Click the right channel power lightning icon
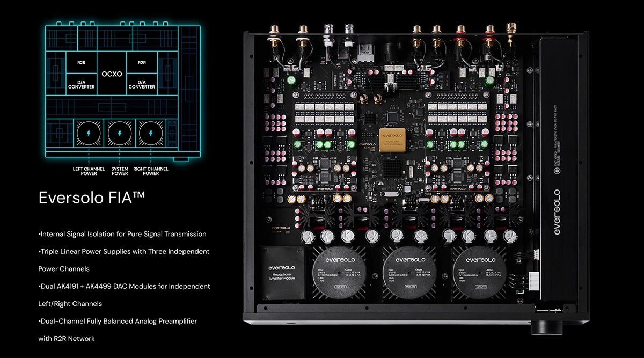This screenshot has height=358, width=644. point(151,133)
